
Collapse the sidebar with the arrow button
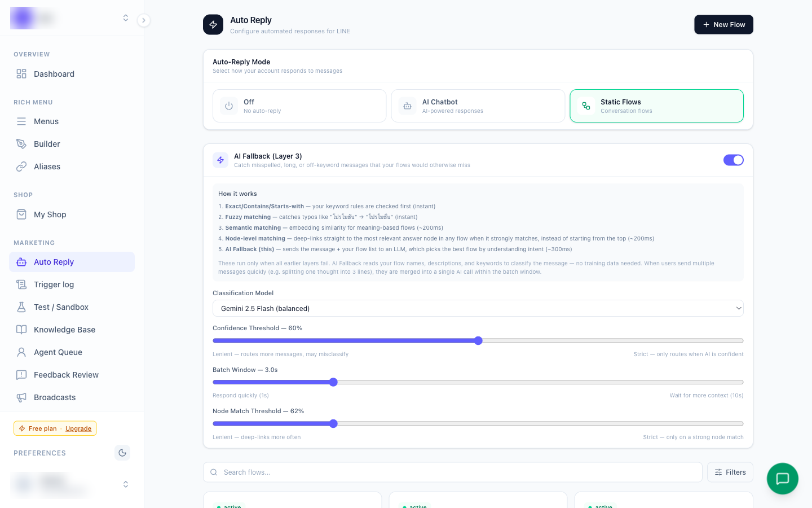144,20
